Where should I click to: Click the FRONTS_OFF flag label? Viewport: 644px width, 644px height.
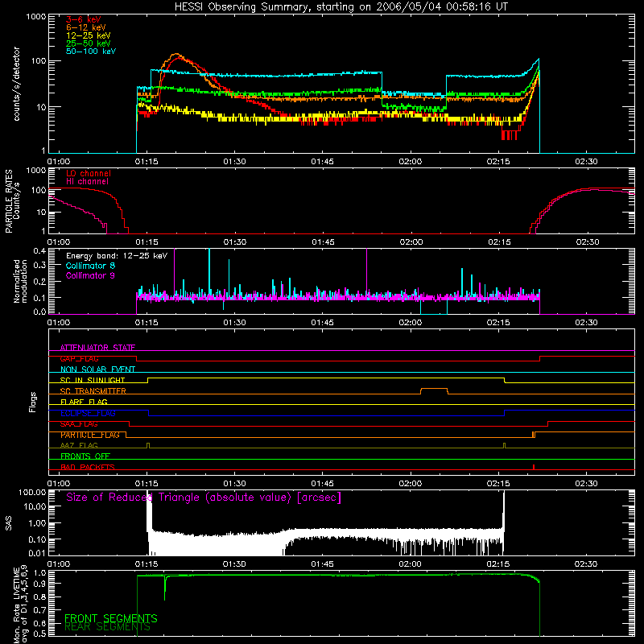click(x=85, y=456)
